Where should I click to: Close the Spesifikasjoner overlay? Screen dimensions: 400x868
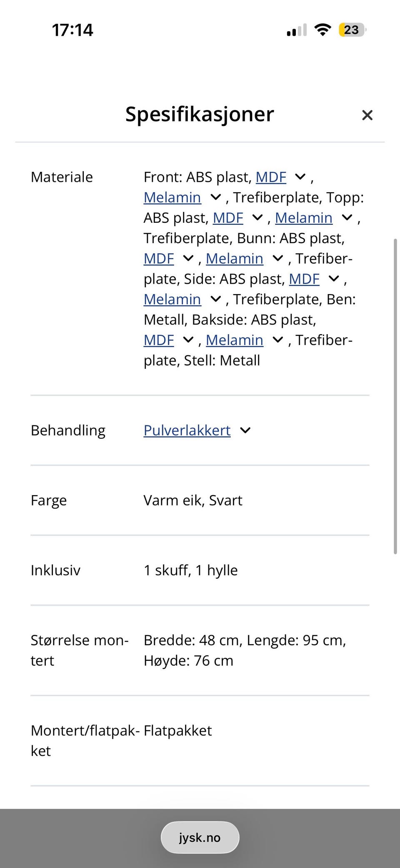[367, 115]
